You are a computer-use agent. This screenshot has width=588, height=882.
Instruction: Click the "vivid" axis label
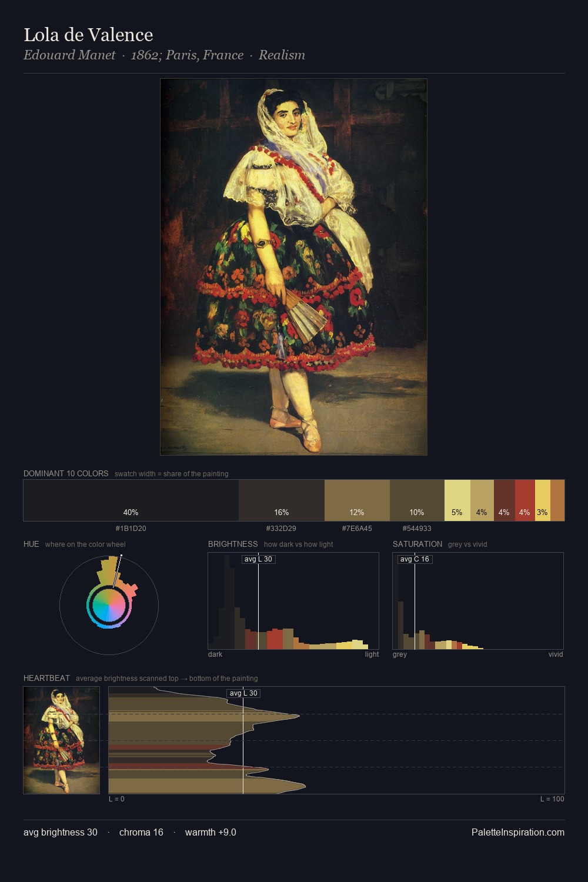click(x=556, y=654)
